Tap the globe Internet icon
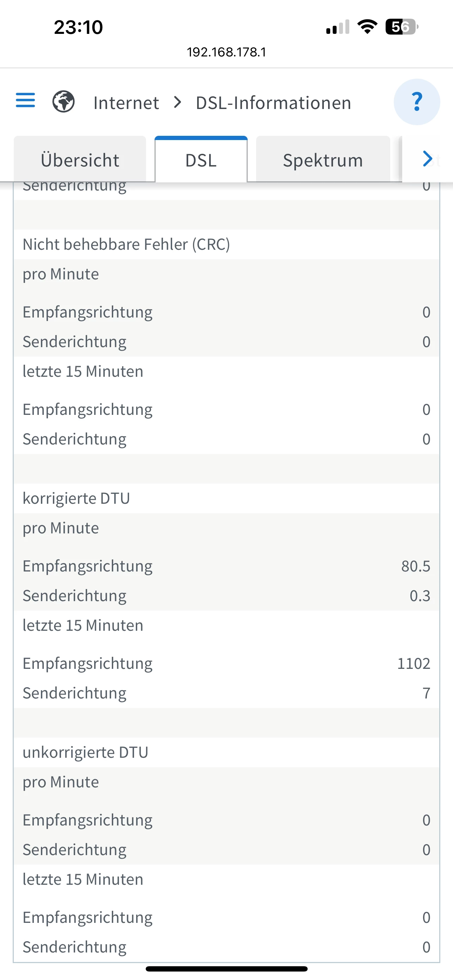Image resolution: width=453 pixels, height=980 pixels. pyautogui.click(x=64, y=102)
